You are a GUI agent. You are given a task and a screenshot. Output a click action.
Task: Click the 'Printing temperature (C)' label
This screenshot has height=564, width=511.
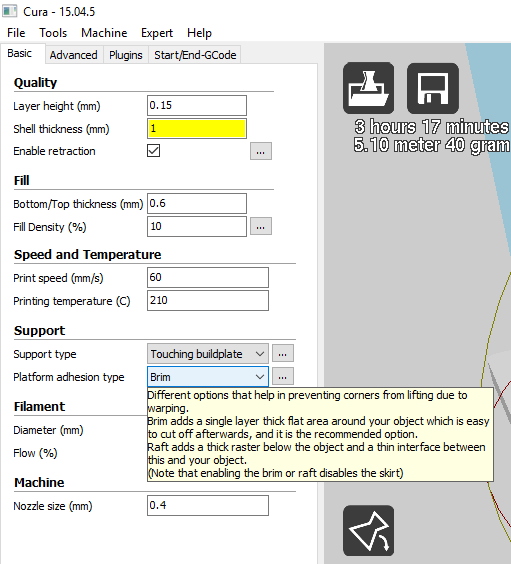point(72,301)
